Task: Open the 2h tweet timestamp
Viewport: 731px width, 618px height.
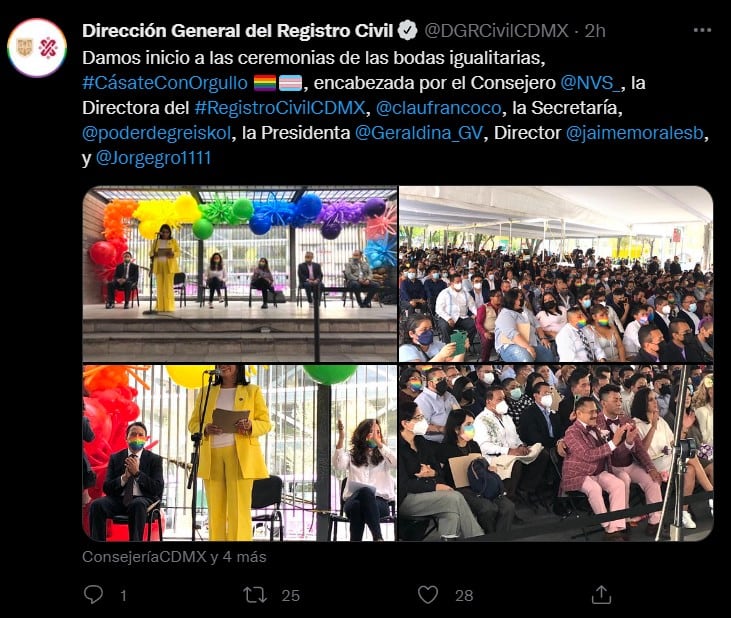Action: (595, 31)
